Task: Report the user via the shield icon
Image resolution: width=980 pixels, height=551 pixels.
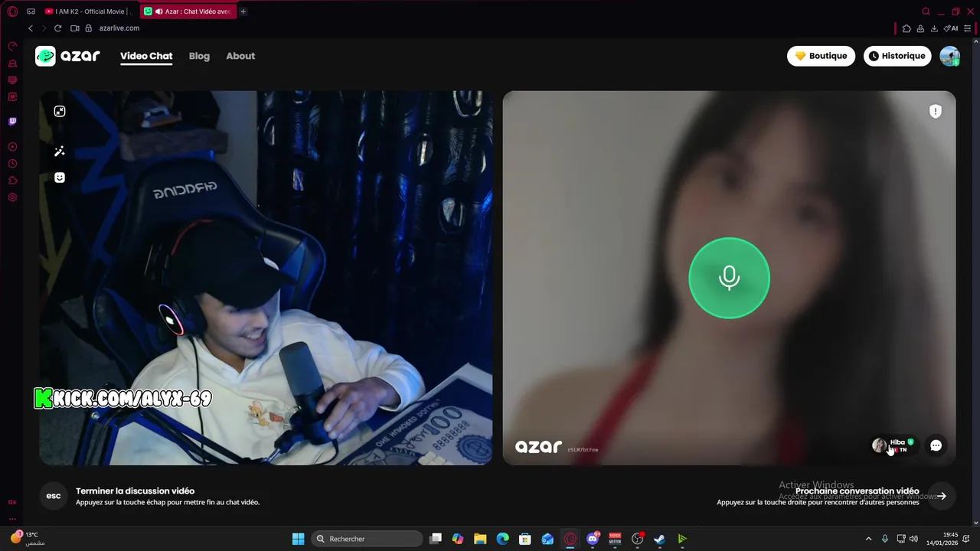Action: point(935,112)
